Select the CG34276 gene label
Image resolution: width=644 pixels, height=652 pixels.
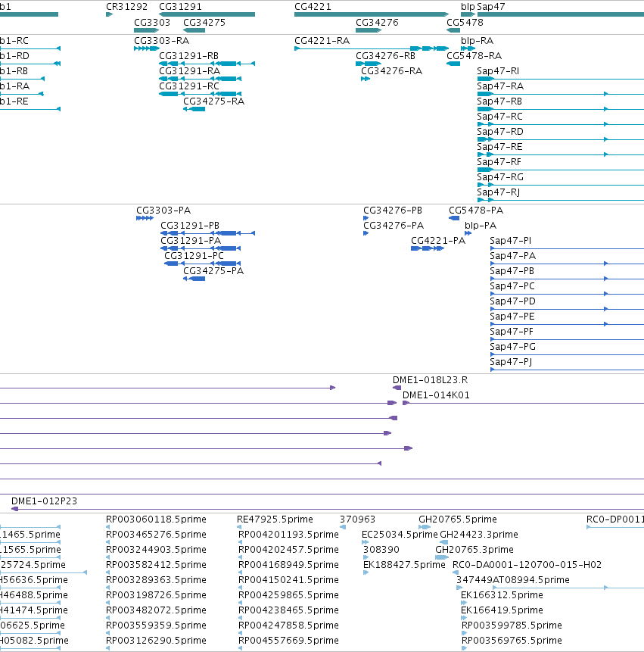pos(377,23)
